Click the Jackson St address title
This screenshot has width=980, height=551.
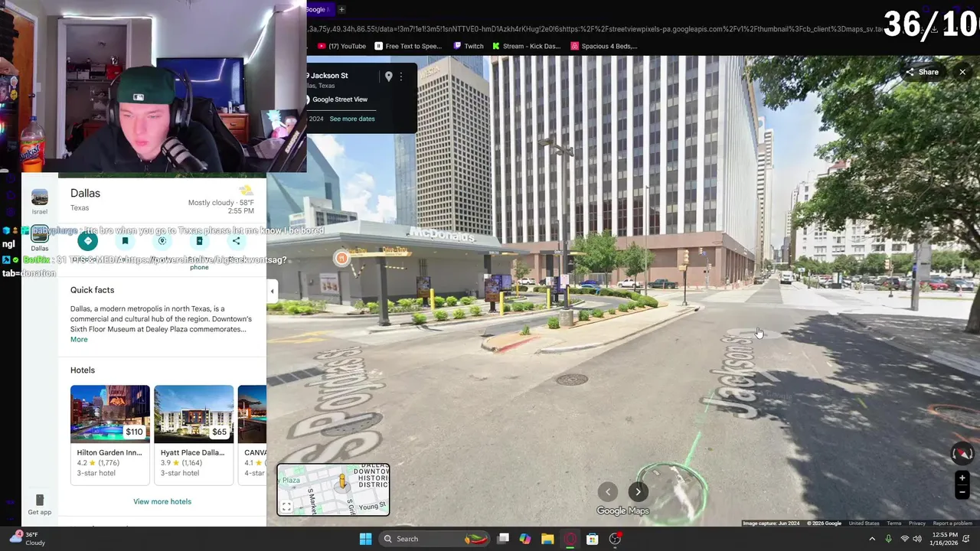click(x=328, y=76)
